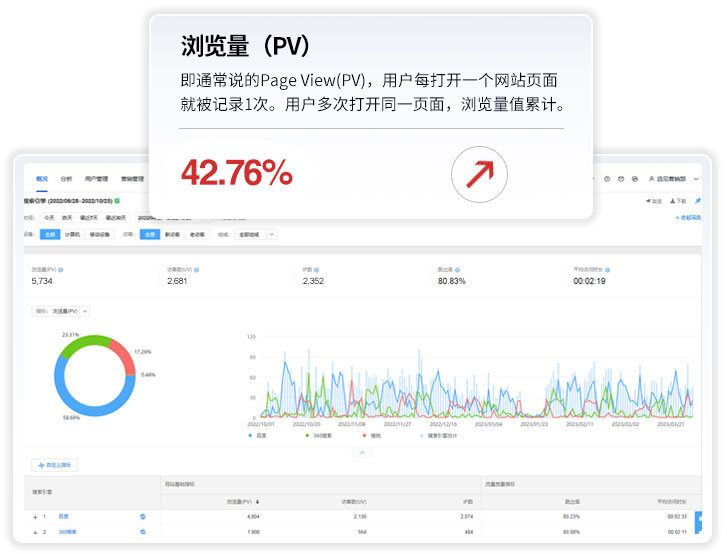Open the mail message icon in header
The width and height of the screenshot is (727, 554).
pos(620,178)
